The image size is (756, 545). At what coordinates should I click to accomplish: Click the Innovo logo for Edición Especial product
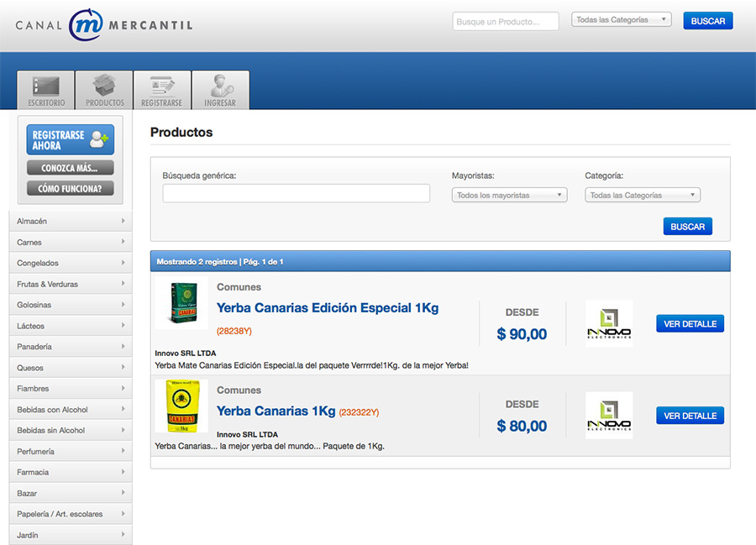tap(609, 323)
